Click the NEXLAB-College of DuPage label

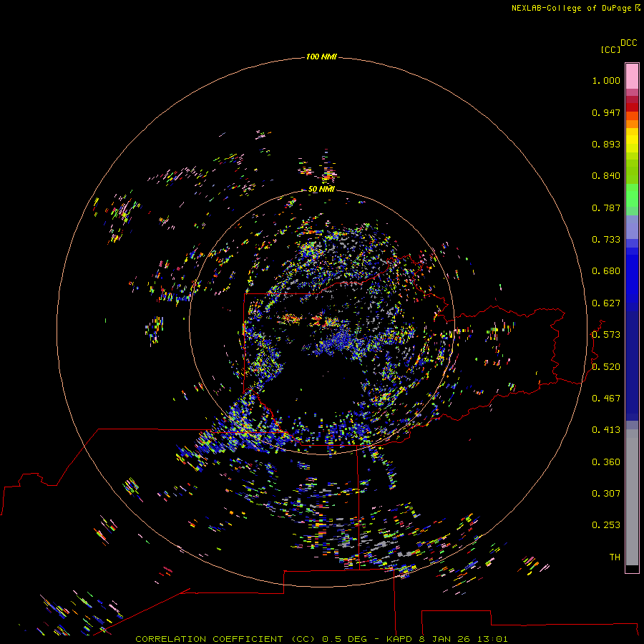(571, 8)
